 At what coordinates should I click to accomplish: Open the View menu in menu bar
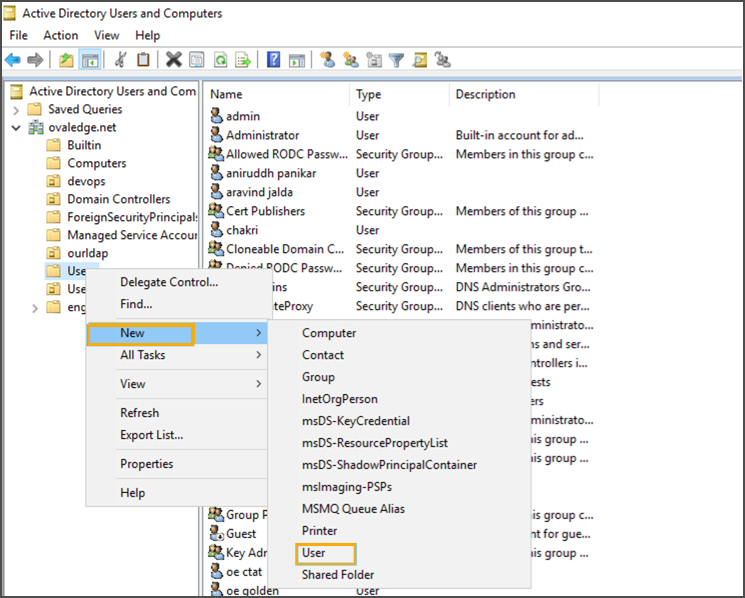[x=106, y=35]
